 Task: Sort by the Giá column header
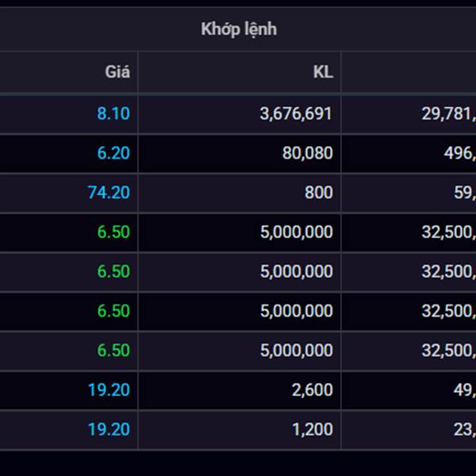[117, 72]
